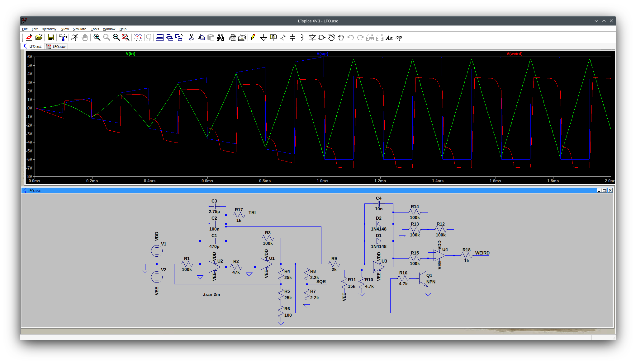Open the Tools menu
The height and width of the screenshot is (364, 636).
tap(95, 29)
